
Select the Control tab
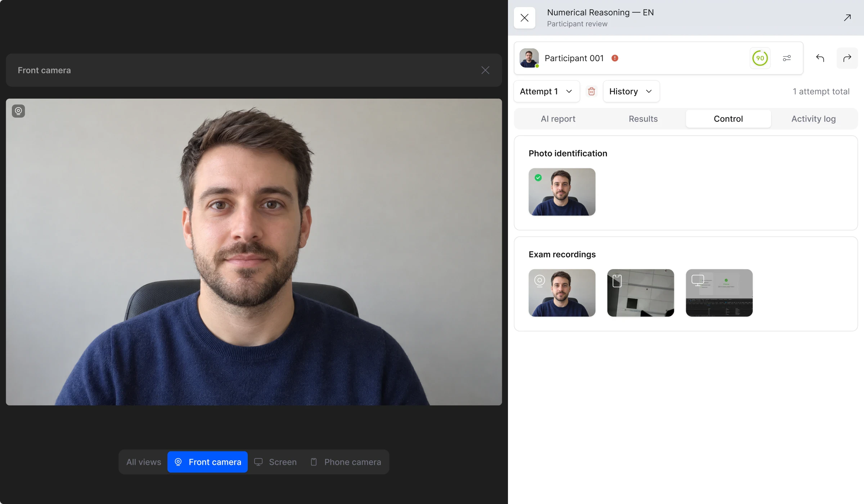[728, 119]
